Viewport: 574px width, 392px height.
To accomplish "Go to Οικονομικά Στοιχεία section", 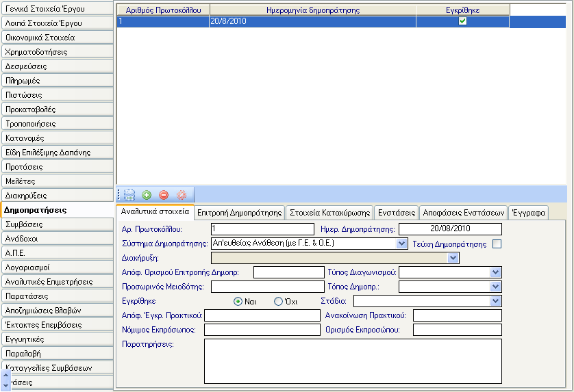I will click(x=58, y=38).
